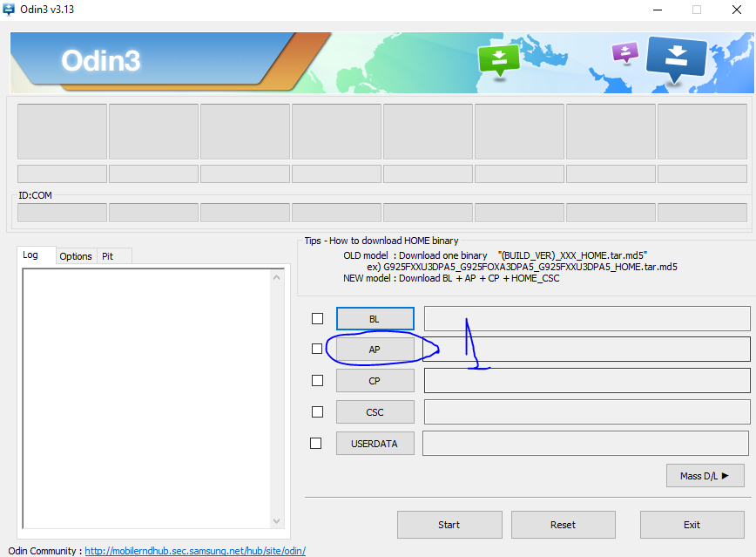Click inside the Log text area
Viewport: 756px width, 557px height.
[147, 398]
